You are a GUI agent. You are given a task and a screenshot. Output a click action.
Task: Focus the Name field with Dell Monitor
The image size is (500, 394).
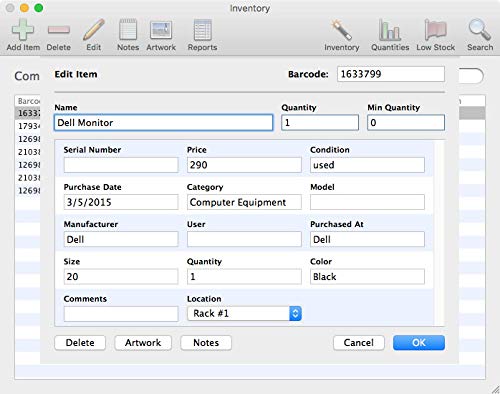[164, 123]
